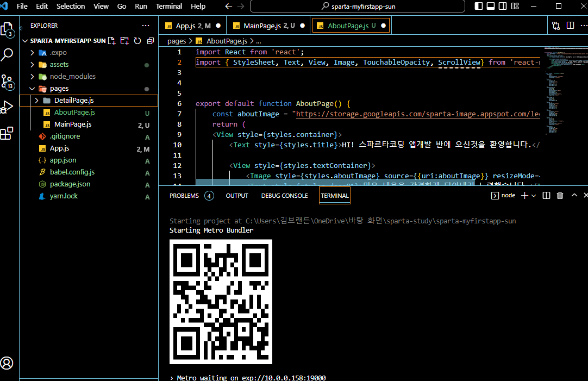This screenshot has height=381, width=588.
Task: Click the New File icon in Explorer
Action: [x=112, y=41]
